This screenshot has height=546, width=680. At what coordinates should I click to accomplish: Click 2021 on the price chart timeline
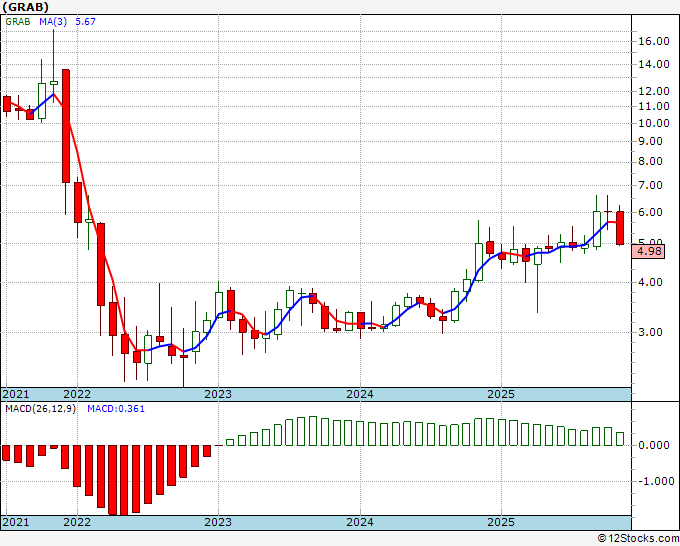16,394
